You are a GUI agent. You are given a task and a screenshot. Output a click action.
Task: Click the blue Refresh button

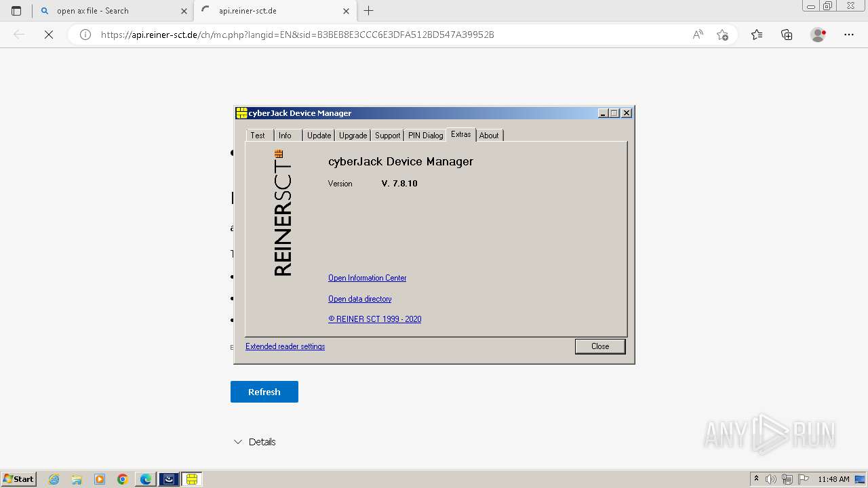pyautogui.click(x=264, y=392)
